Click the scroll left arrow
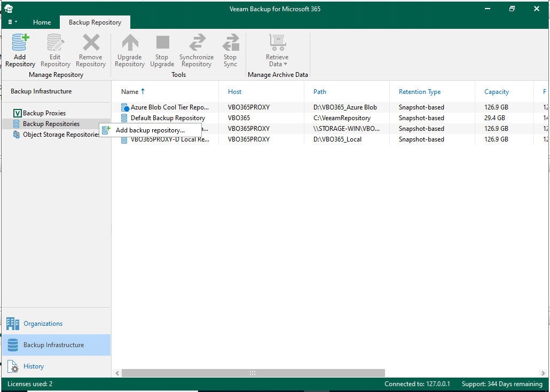This screenshot has height=392, width=550. pyautogui.click(x=117, y=373)
